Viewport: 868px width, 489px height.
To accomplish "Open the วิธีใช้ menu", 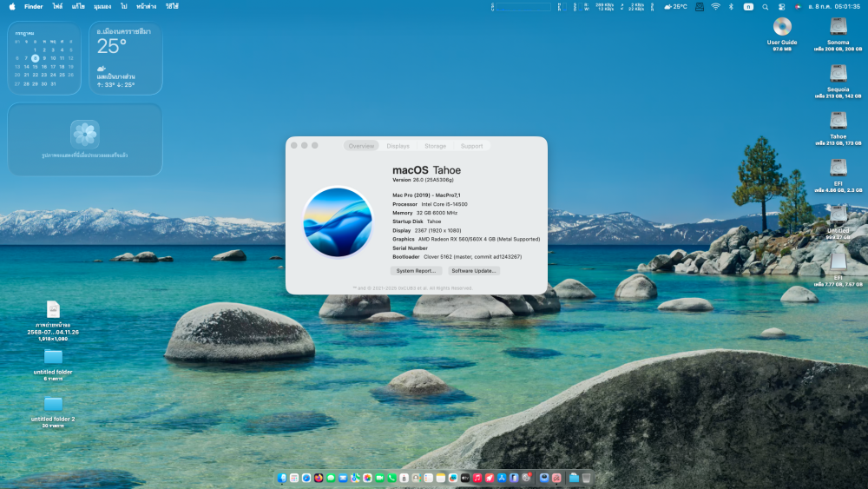I will pyautogui.click(x=172, y=7).
